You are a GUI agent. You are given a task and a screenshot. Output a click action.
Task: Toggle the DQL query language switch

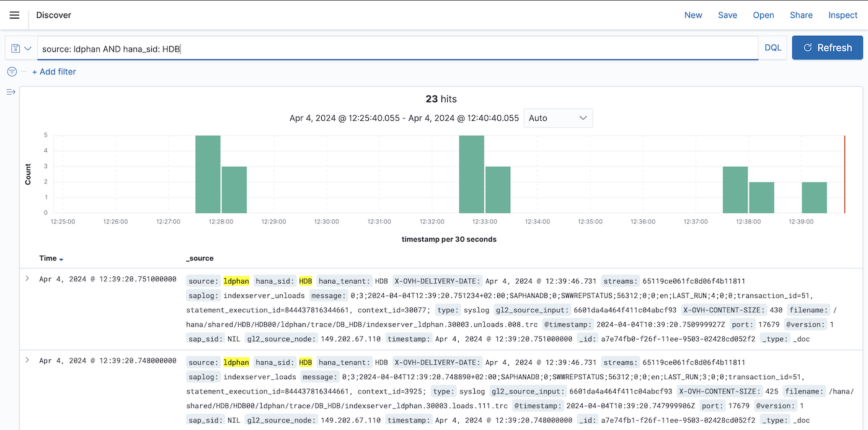click(773, 48)
